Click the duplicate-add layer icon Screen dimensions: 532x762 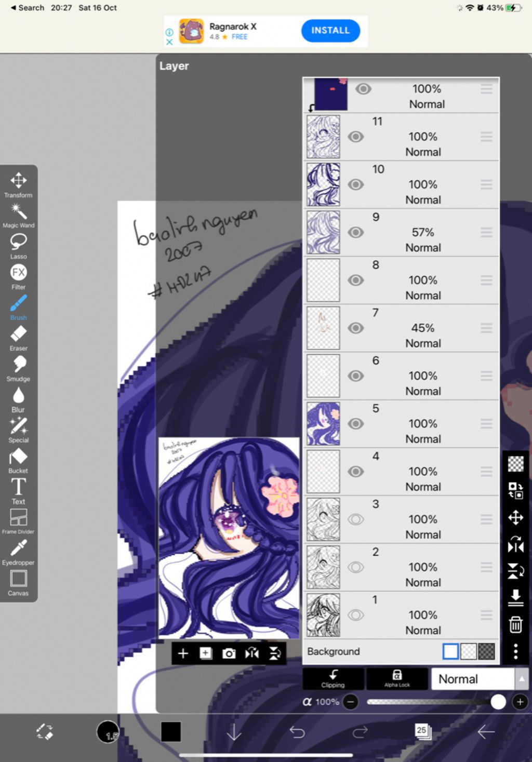(x=206, y=653)
